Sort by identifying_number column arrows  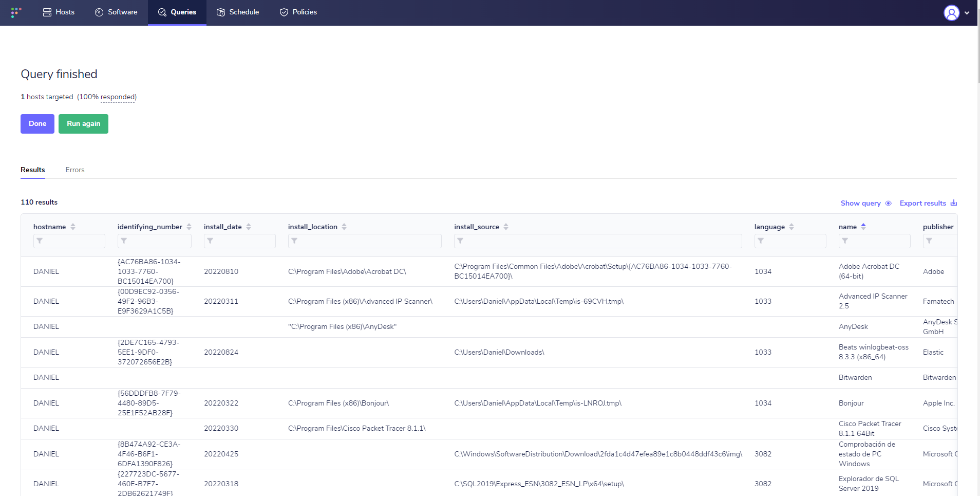pyautogui.click(x=189, y=227)
